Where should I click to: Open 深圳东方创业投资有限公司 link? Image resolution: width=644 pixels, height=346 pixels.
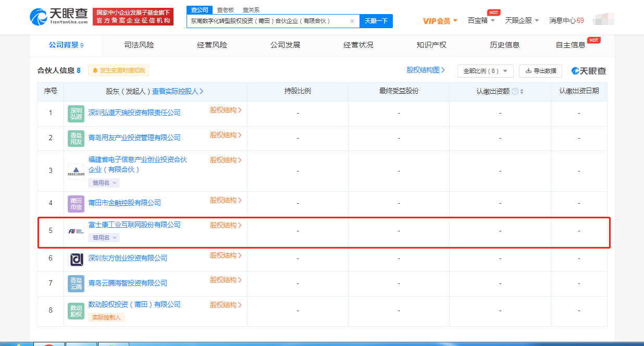[x=128, y=258]
